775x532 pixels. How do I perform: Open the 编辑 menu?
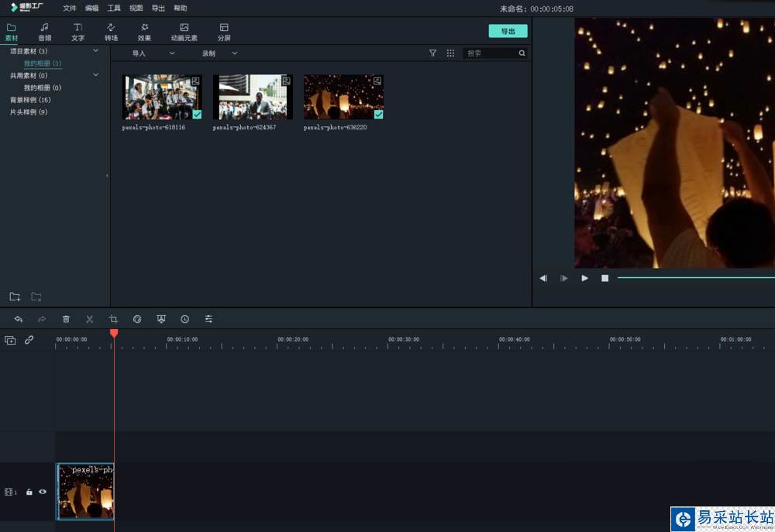tap(92, 8)
